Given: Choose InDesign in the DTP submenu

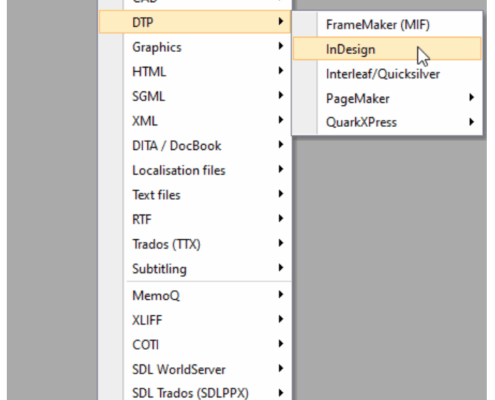Looking at the screenshot, I should click(387, 49).
